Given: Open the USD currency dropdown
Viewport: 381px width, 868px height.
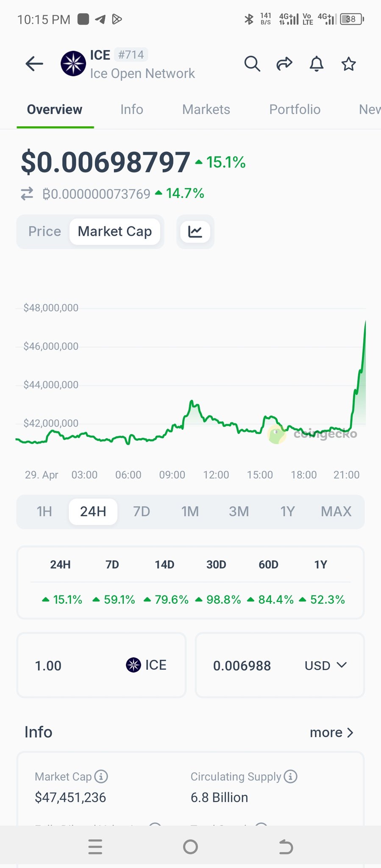Looking at the screenshot, I should pos(325,665).
